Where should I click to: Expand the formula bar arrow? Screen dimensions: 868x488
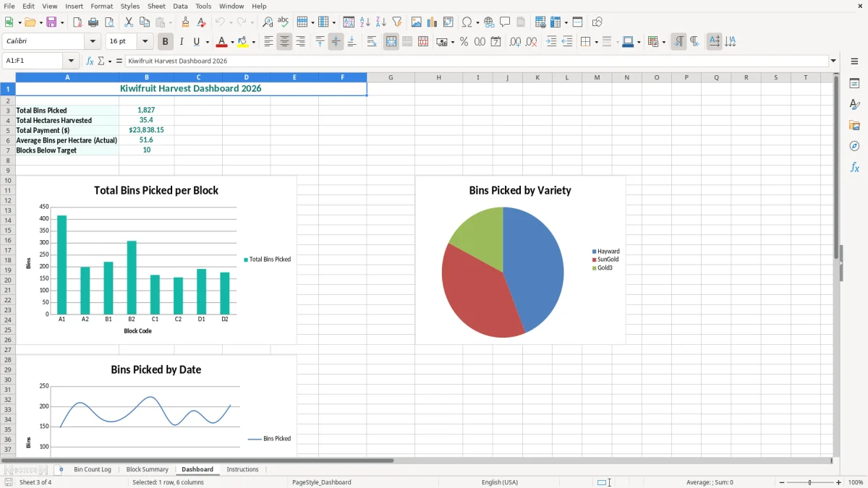coord(833,61)
